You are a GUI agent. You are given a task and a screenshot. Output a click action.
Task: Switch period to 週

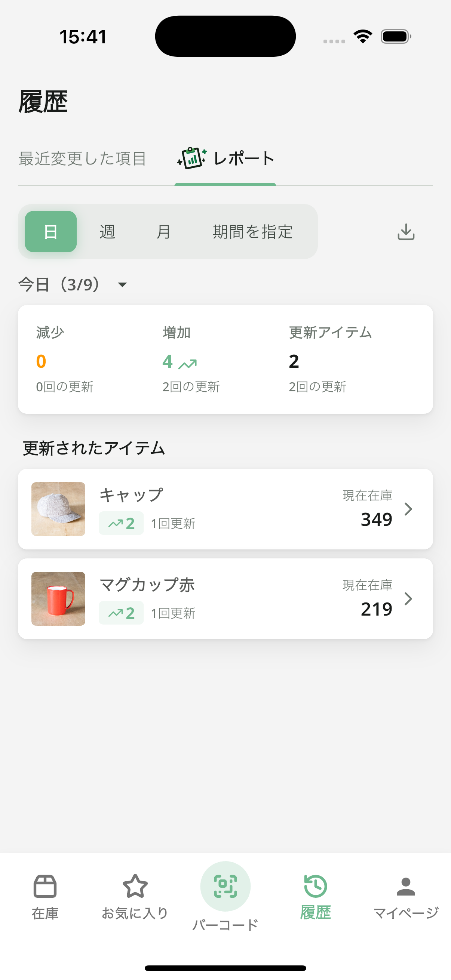107,232
